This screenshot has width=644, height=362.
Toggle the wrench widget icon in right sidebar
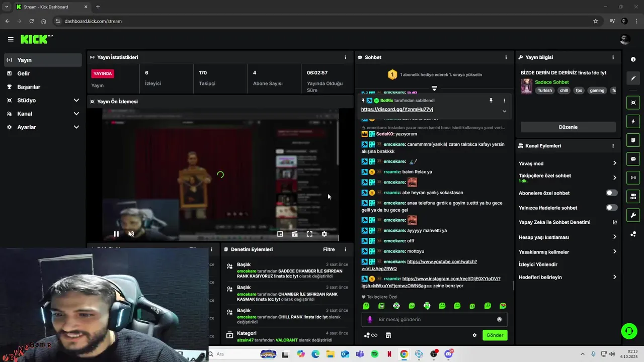coord(633,215)
